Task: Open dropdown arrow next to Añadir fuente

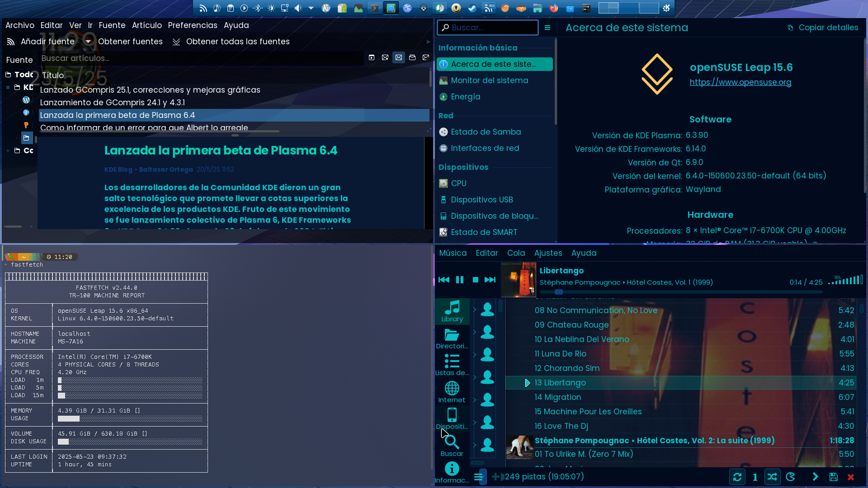Action: [x=88, y=42]
